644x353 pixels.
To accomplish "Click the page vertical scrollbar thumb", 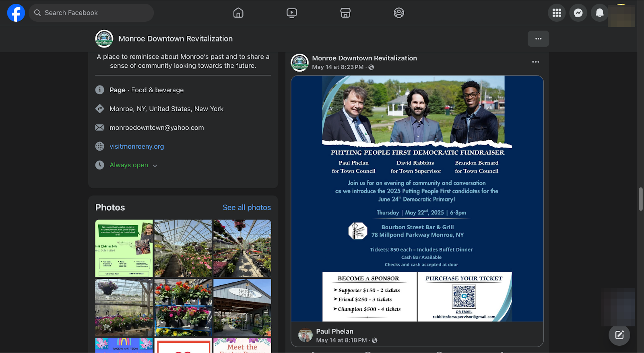I will point(641,199).
